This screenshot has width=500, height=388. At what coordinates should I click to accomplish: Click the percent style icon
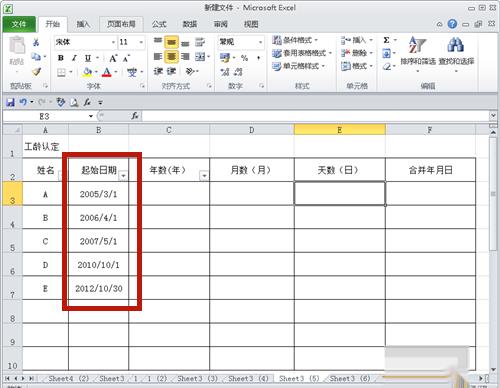click(244, 58)
